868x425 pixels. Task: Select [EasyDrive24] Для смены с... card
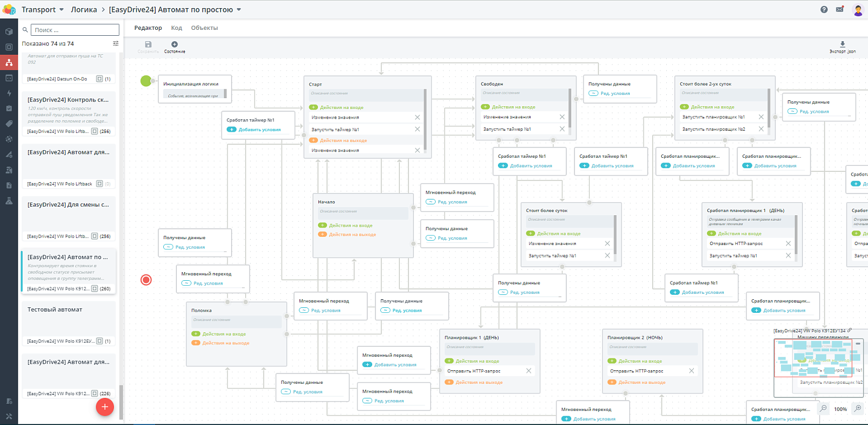tap(68, 219)
